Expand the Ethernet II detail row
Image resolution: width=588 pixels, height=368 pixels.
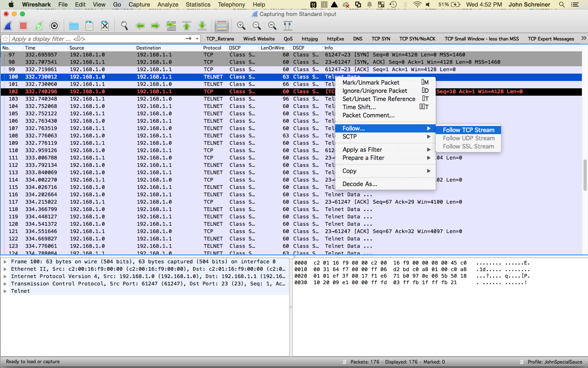(x=5, y=269)
